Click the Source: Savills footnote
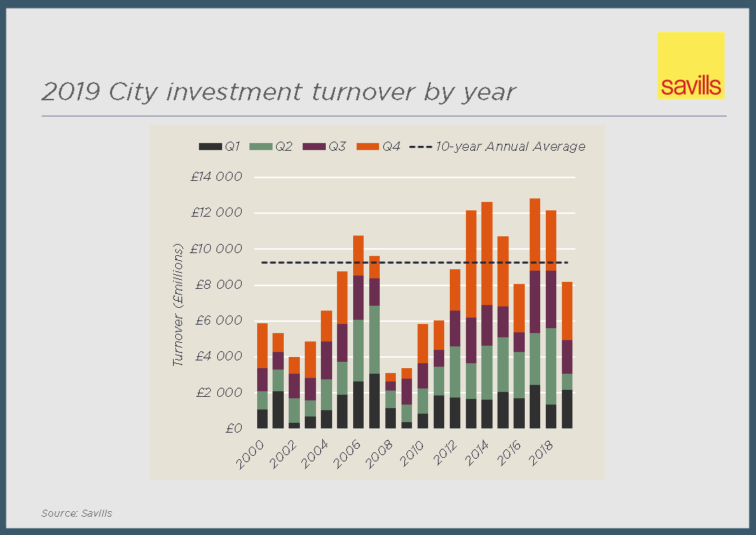This screenshot has width=756, height=535. pos(76,513)
